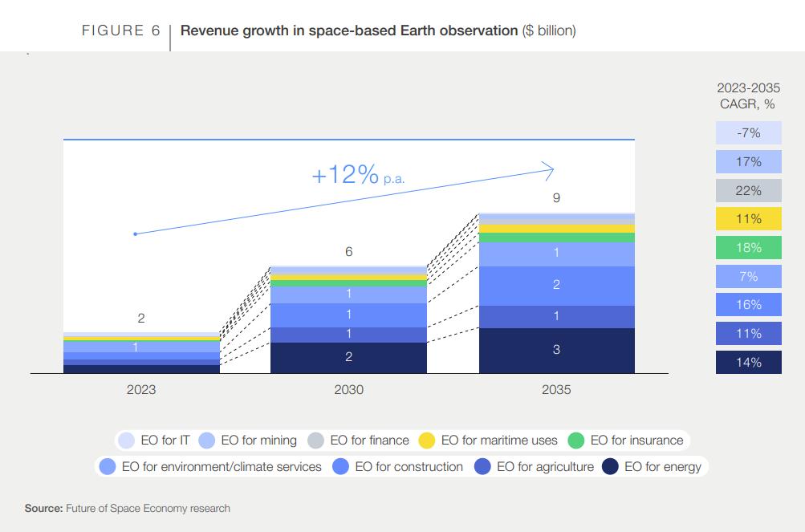Click the Revenue growth chart title
The height and width of the screenshot is (532, 805).
pos(378,30)
